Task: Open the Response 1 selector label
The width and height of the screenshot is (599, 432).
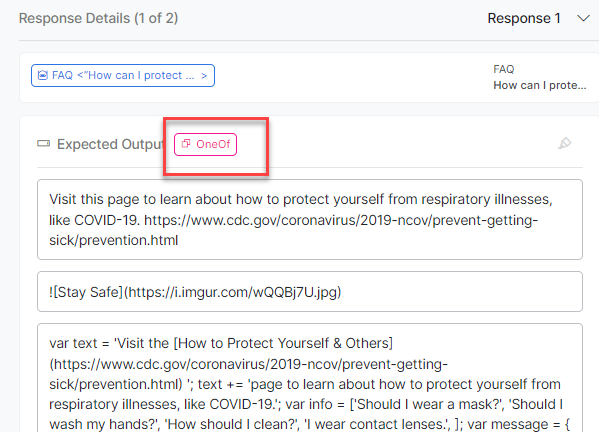Action: click(524, 18)
